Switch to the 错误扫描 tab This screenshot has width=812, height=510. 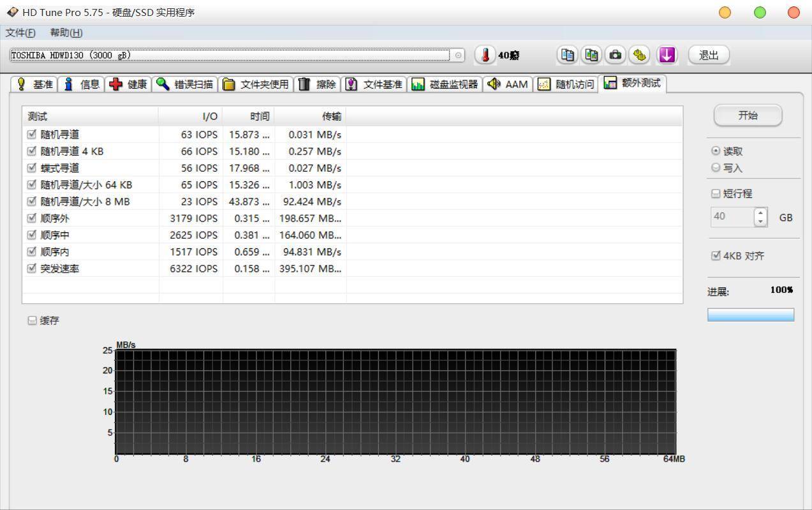click(186, 84)
